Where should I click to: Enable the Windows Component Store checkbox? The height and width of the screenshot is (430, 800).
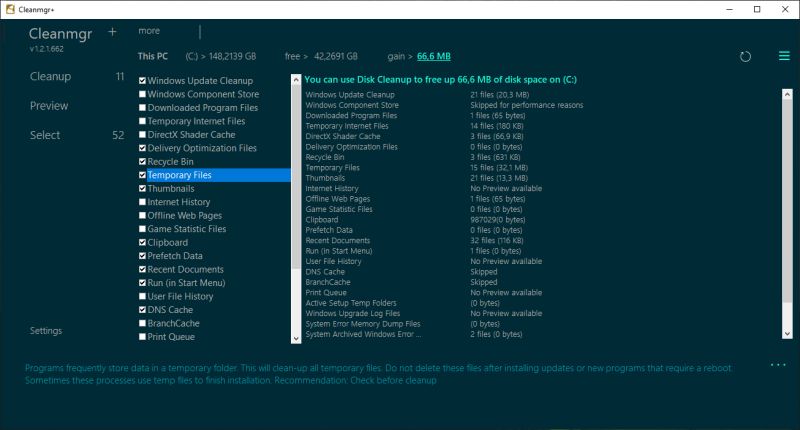point(142,94)
